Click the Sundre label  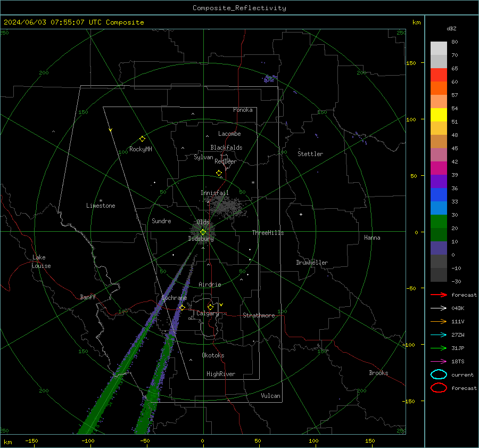click(161, 221)
